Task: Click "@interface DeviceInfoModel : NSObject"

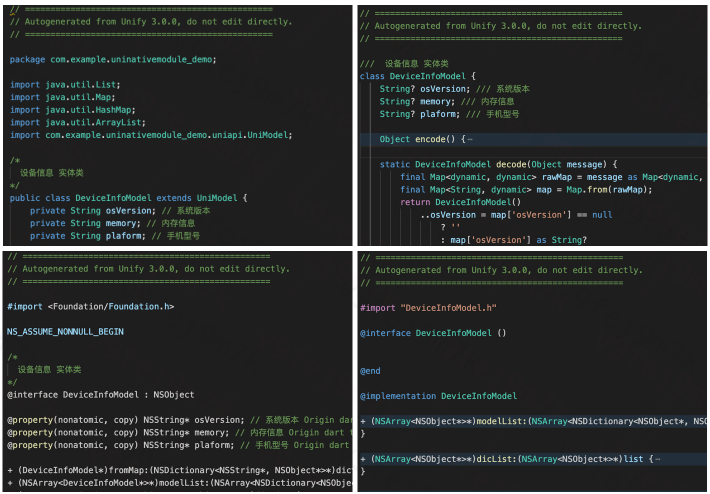Action: click(x=101, y=395)
